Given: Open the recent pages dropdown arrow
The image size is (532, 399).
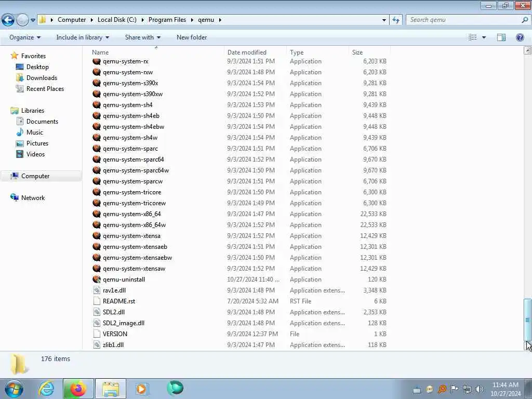Looking at the screenshot, I should [x=33, y=20].
